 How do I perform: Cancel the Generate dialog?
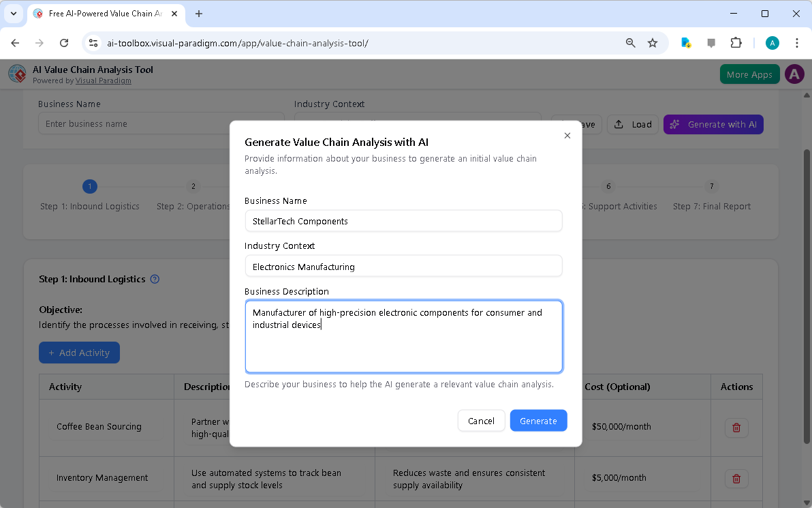pyautogui.click(x=481, y=421)
